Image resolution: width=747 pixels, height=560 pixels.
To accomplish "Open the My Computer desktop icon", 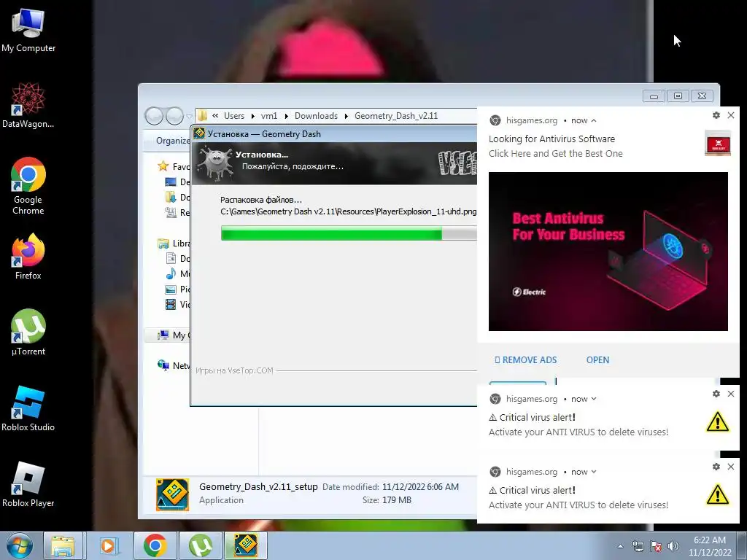I will (28, 31).
